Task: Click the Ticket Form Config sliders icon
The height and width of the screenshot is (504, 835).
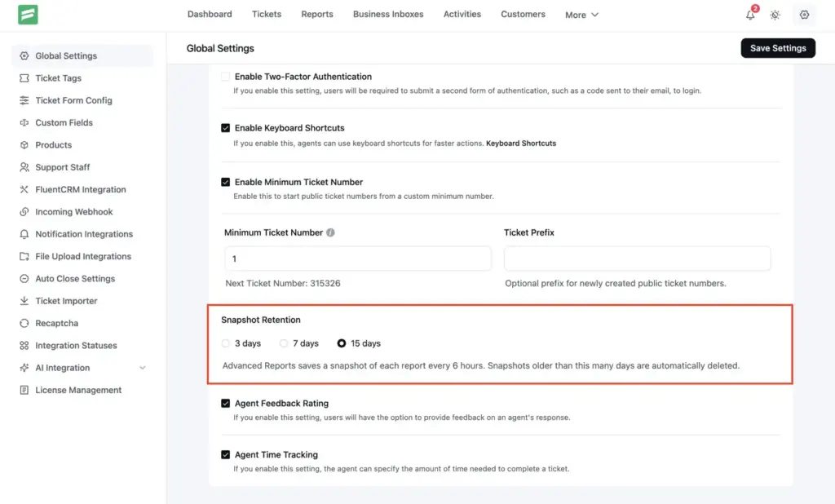Action: point(24,100)
